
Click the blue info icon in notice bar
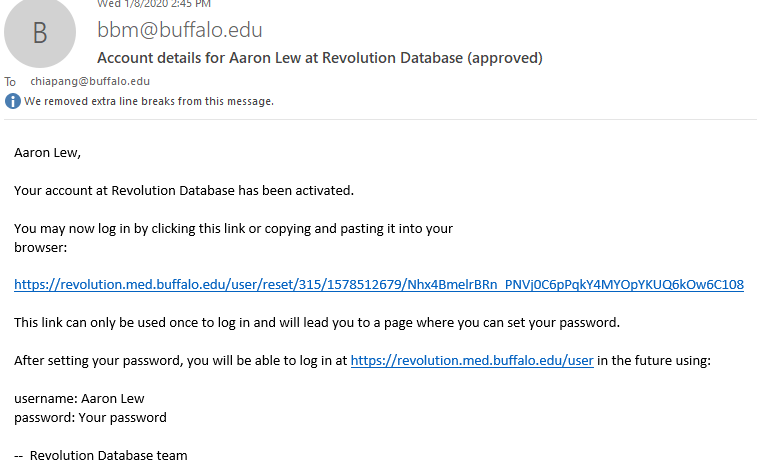tap(13, 101)
